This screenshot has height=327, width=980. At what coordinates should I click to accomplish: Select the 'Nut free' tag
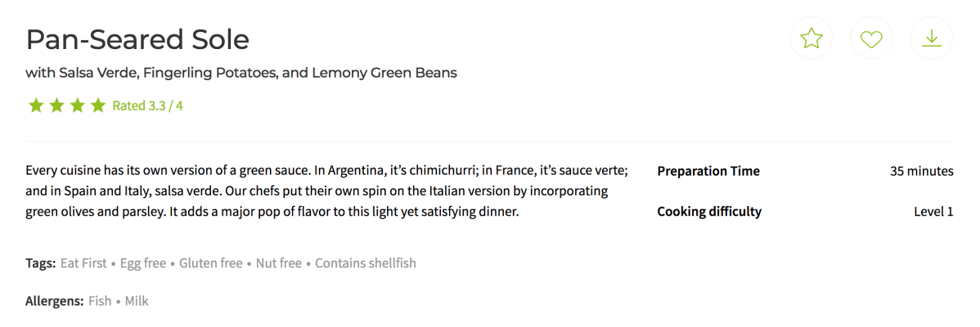(x=277, y=263)
